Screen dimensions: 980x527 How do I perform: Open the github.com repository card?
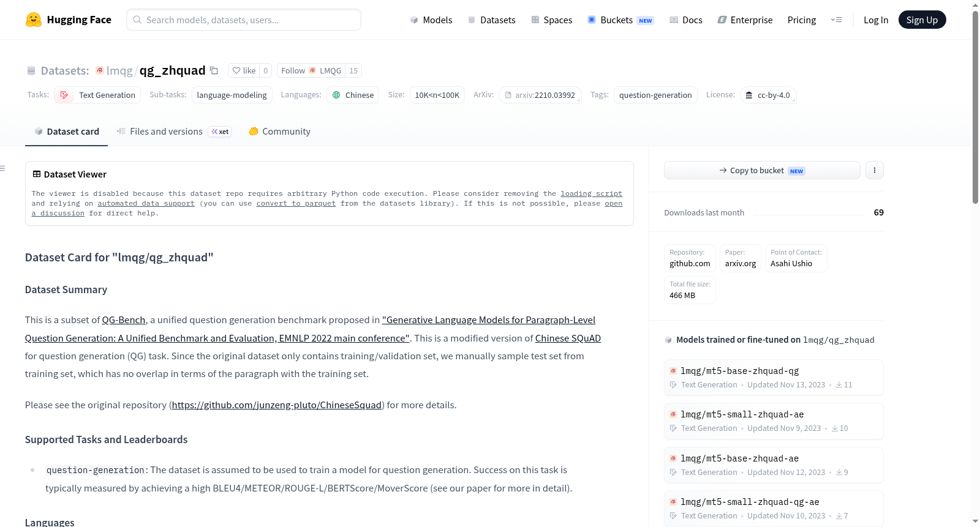[x=690, y=258]
